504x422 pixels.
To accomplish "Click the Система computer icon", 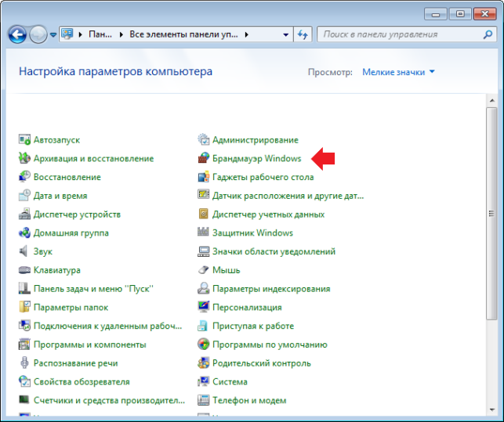I will coord(203,382).
